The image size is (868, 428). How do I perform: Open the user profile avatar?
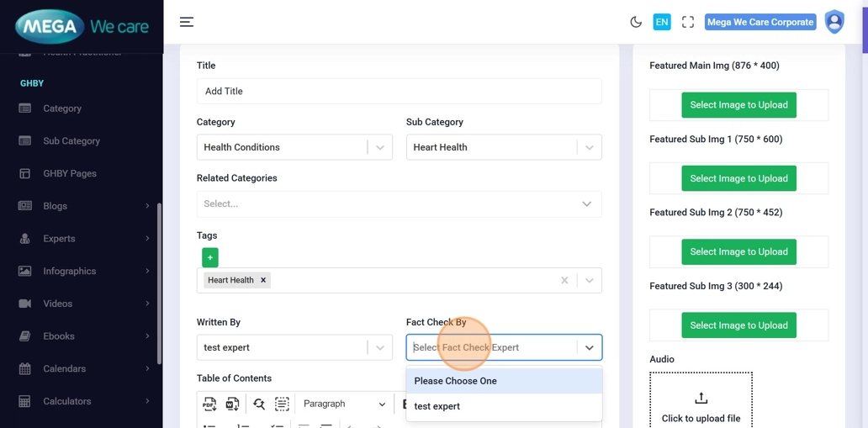coord(834,22)
